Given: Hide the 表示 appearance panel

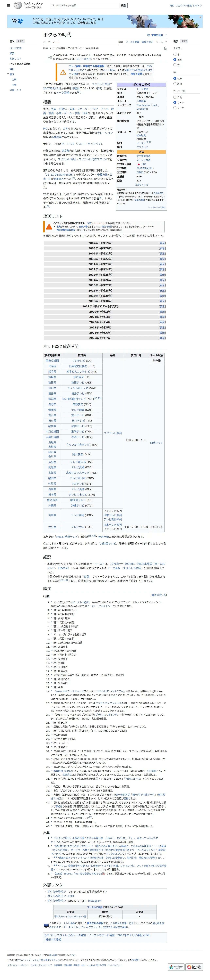Looking at the screenshot, I should pyautogui.click(x=184, y=41).
